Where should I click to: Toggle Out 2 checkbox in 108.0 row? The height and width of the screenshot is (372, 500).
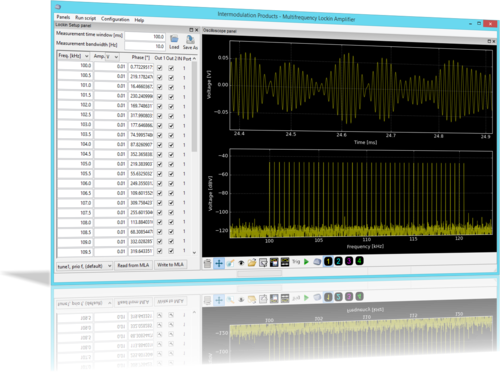pos(171,222)
